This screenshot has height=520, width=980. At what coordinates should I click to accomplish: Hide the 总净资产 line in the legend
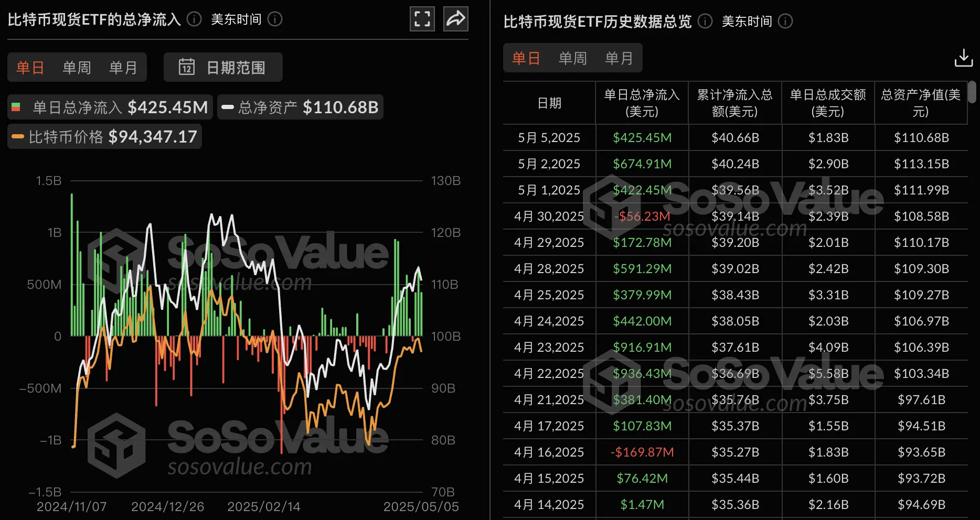pyautogui.click(x=300, y=106)
